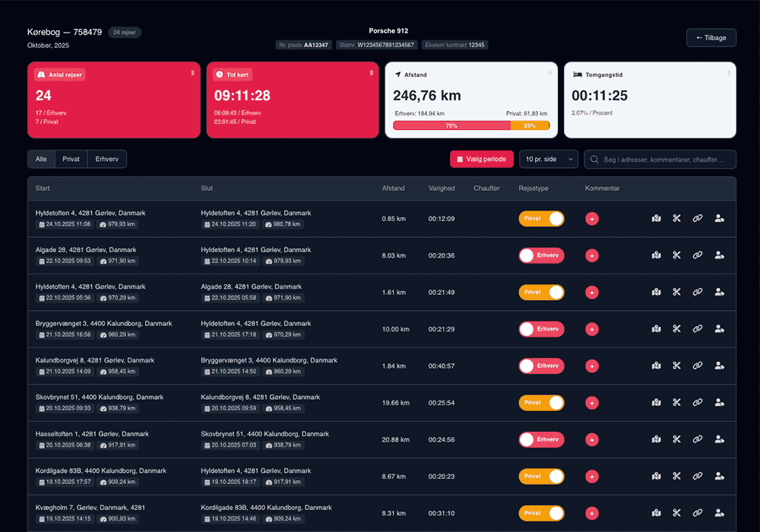This screenshot has height=532, width=760.
Task: Switch Algade 28 trip type to Privat
Action: (541, 255)
